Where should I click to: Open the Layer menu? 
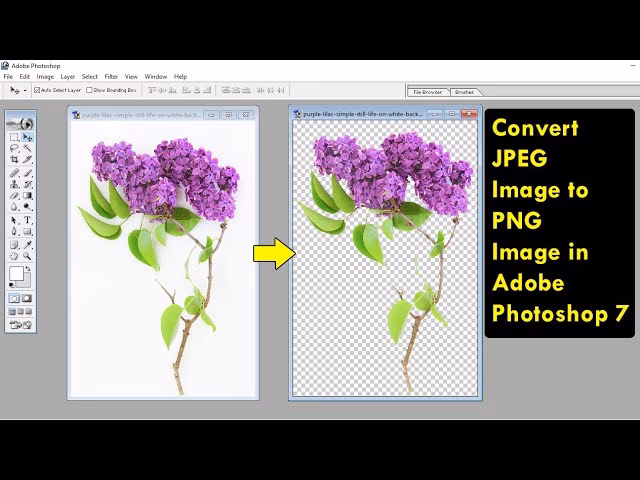[x=68, y=76]
